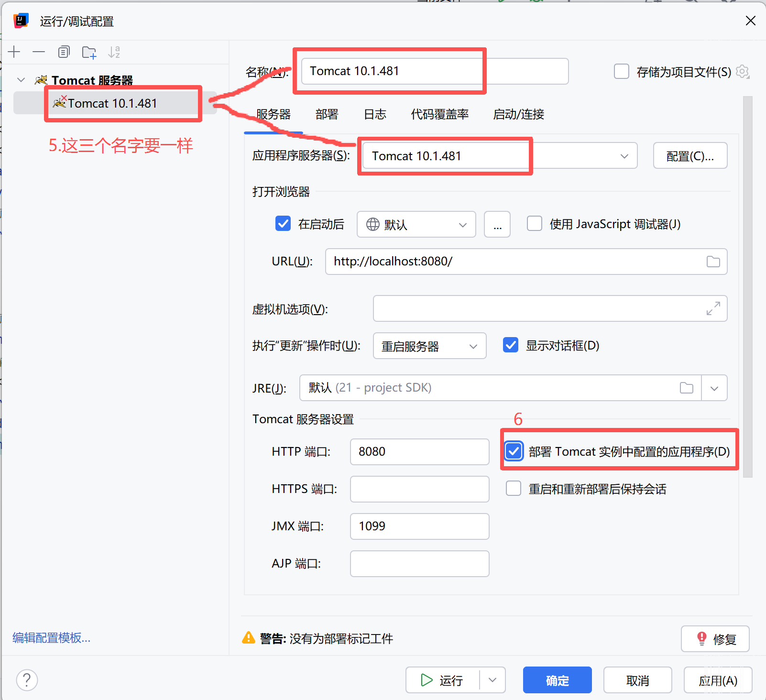This screenshot has width=766, height=700.
Task: Click the empty HTTPS port field
Action: coord(420,489)
